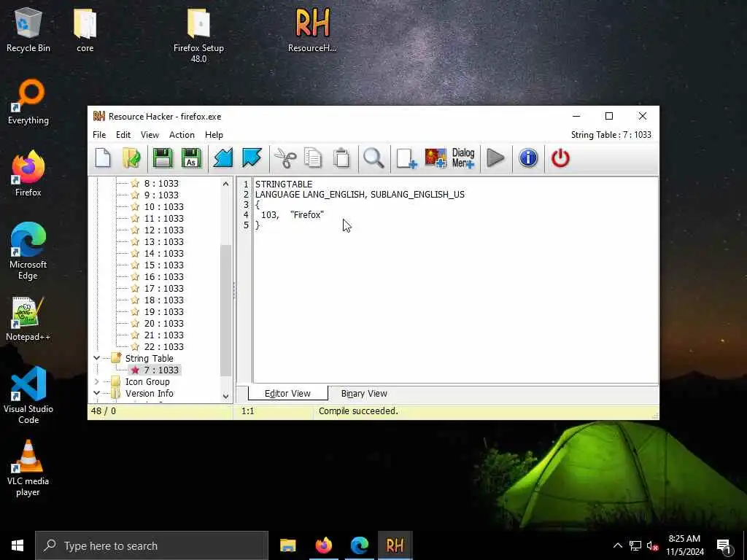Switch to the Binary View tab
This screenshot has width=747, height=560.
point(364,394)
